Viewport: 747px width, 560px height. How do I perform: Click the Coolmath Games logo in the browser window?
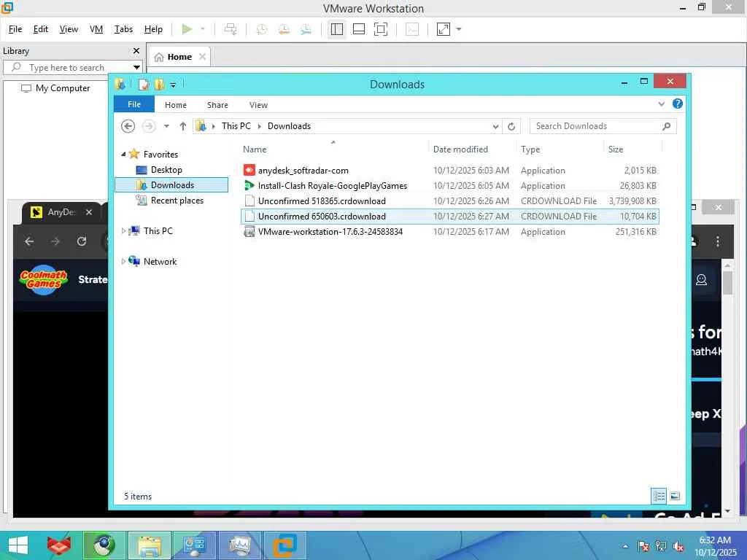pyautogui.click(x=43, y=279)
